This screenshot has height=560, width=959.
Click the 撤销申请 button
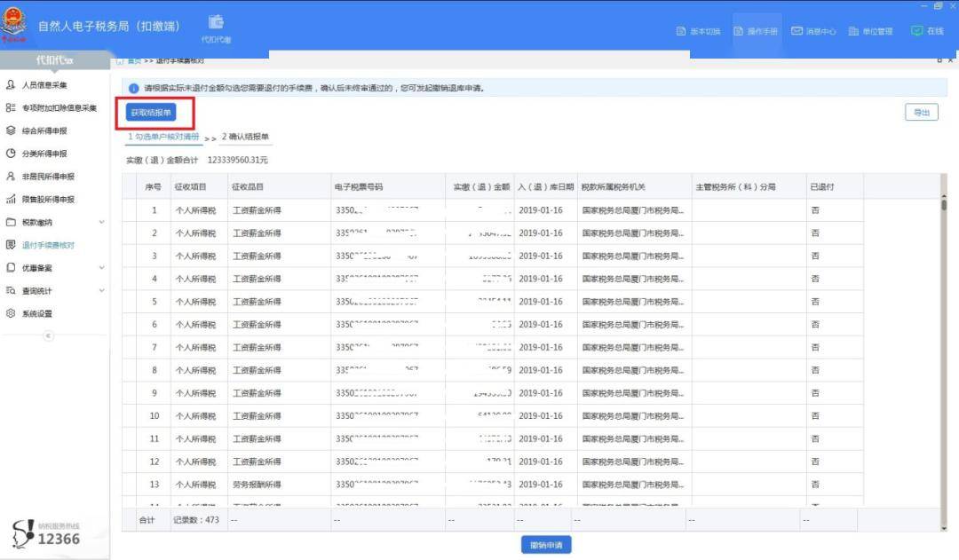pyautogui.click(x=546, y=545)
